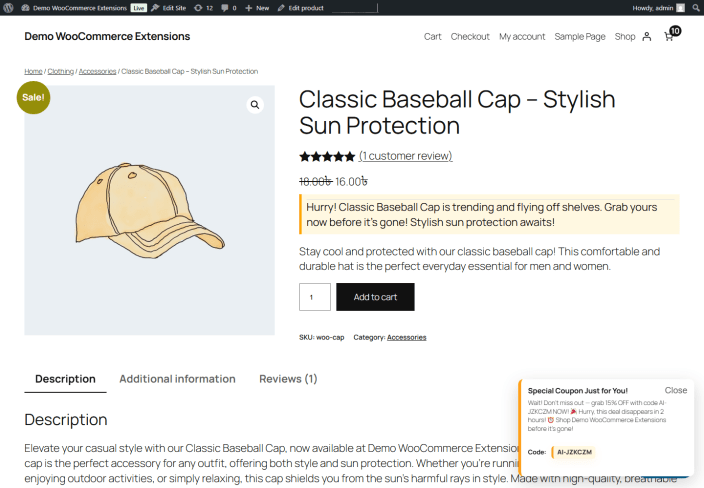The image size is (704, 488).
Task: Click the Live status badge
Action: pyautogui.click(x=139, y=8)
